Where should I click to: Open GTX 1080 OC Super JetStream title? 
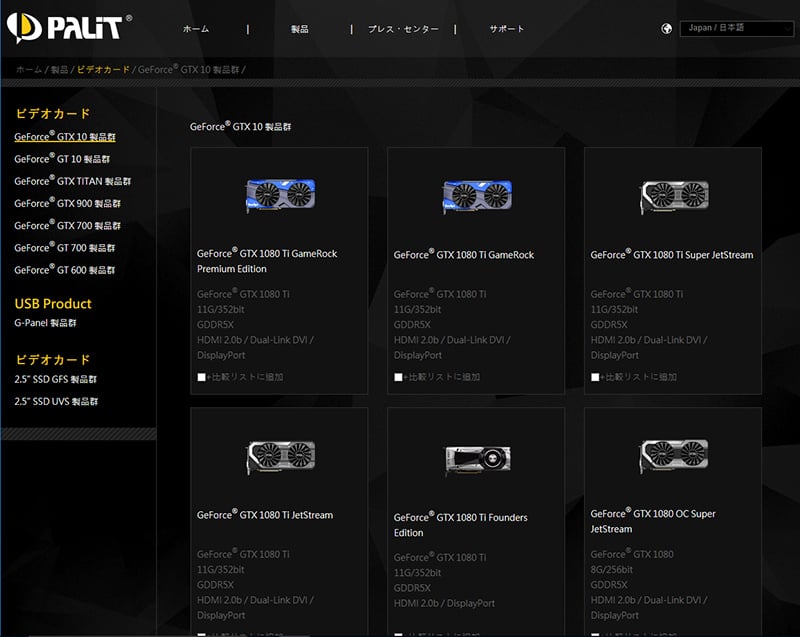point(653,521)
